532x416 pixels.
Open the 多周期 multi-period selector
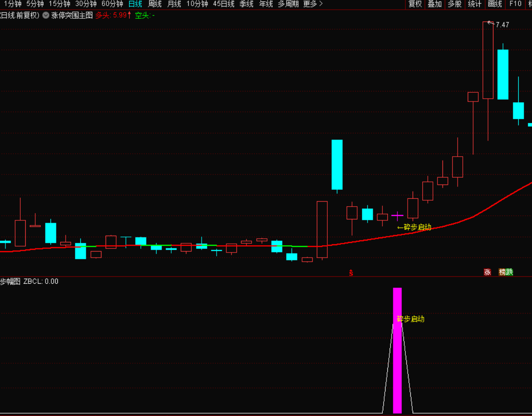coord(288,4)
